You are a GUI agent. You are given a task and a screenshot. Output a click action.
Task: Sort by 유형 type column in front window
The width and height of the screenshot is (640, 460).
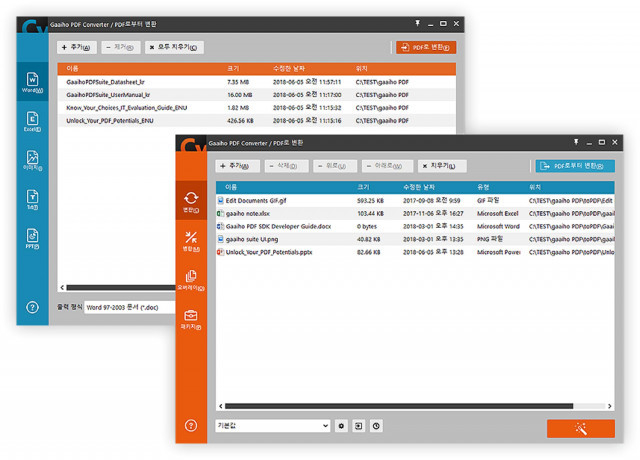(483, 187)
